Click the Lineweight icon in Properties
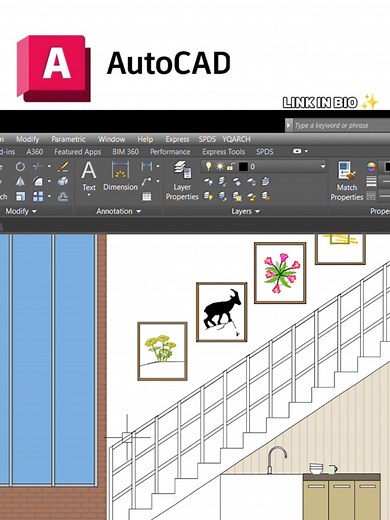Screen dimensions: 390x520 [x=371, y=181]
